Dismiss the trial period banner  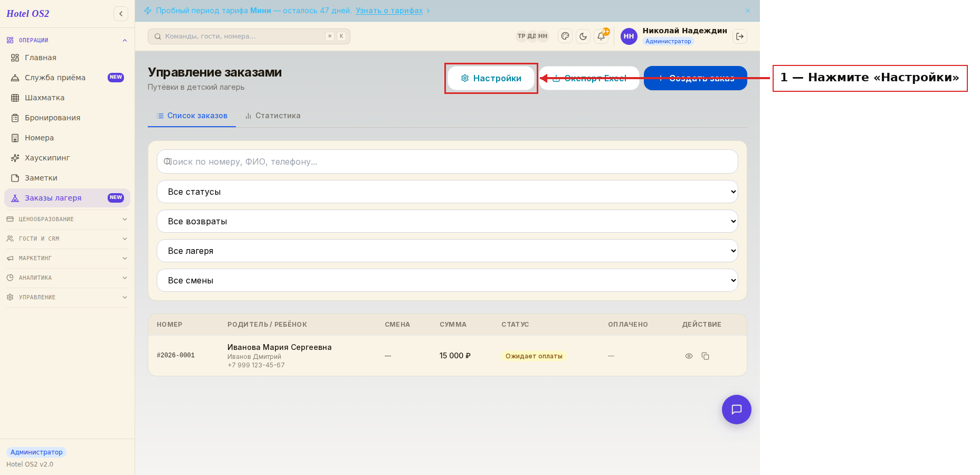748,11
